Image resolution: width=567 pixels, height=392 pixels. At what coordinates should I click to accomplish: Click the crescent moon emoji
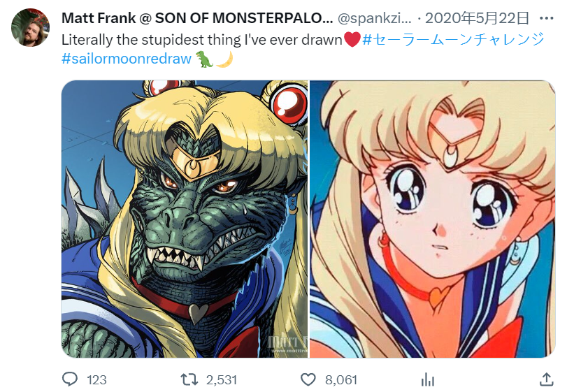pyautogui.click(x=224, y=59)
